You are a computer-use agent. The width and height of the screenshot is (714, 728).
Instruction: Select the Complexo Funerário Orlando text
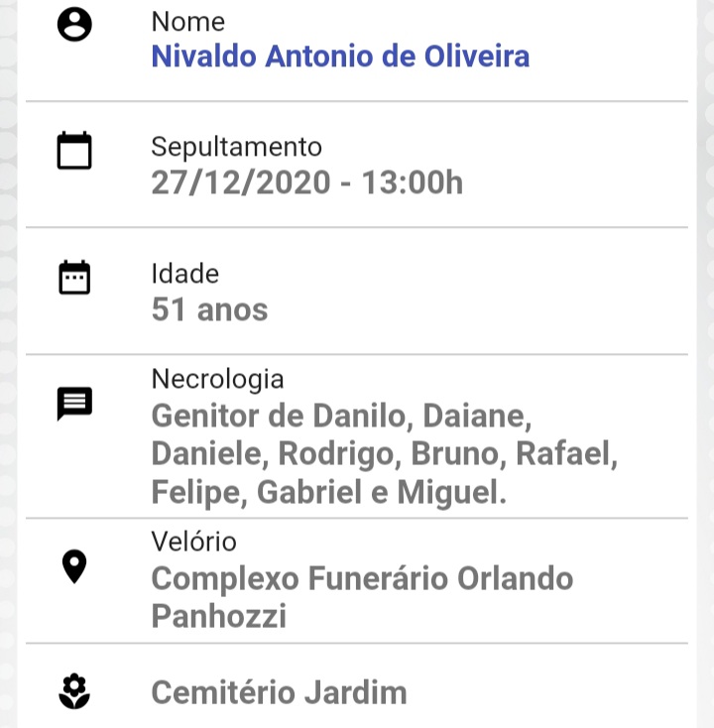[x=362, y=578]
